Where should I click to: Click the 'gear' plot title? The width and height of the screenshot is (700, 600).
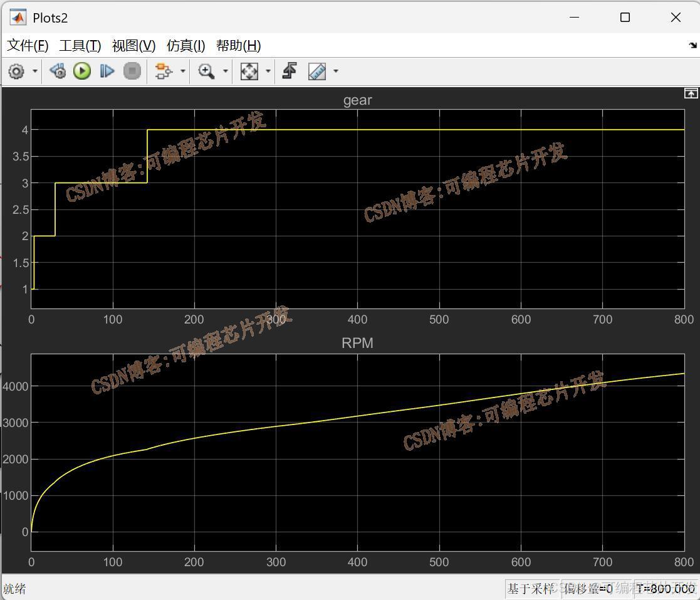click(x=358, y=100)
